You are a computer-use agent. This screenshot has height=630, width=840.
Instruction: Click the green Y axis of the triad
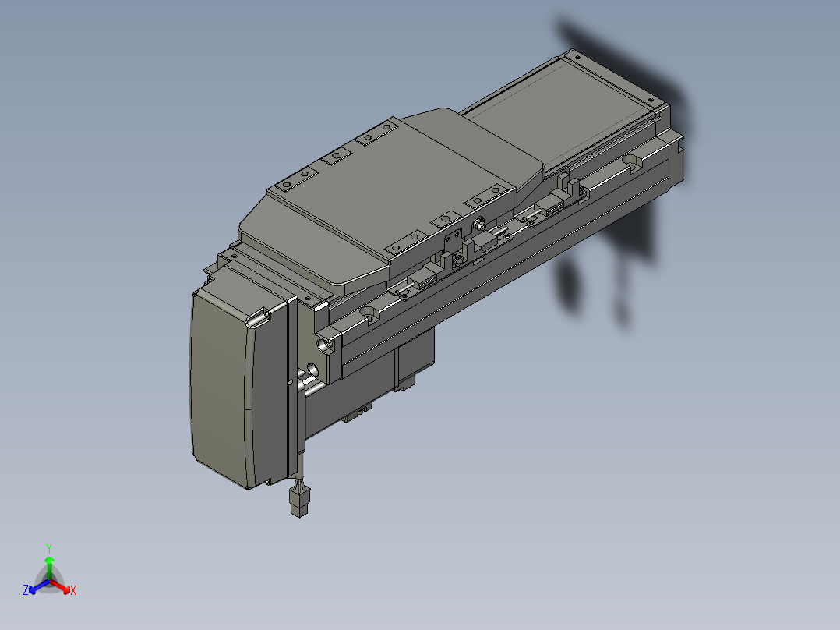tap(49, 568)
